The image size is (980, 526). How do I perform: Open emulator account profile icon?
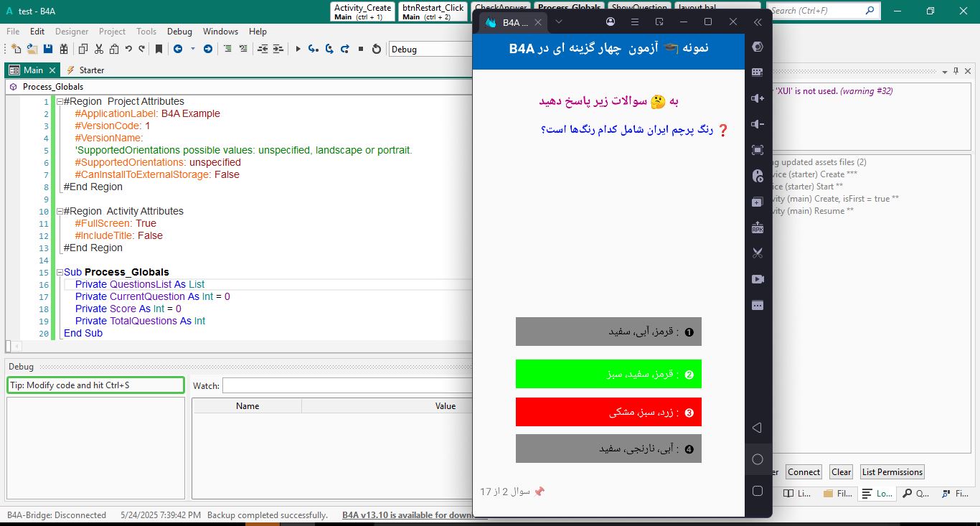tap(611, 22)
